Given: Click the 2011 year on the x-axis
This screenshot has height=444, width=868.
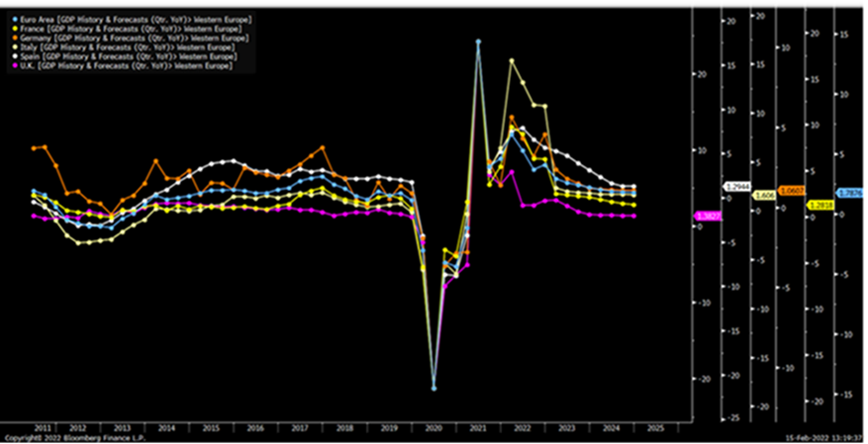Looking at the screenshot, I should 42,427.
